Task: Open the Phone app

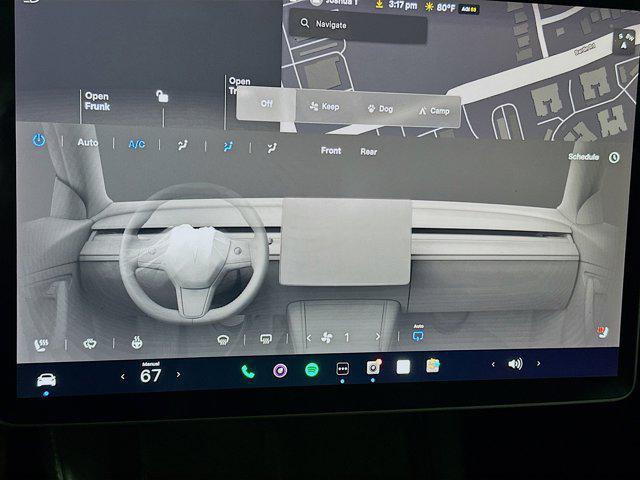Action: [248, 371]
